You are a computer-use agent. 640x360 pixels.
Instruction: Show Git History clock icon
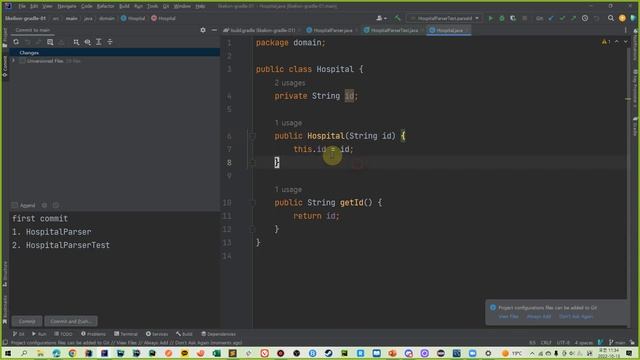click(x=585, y=18)
